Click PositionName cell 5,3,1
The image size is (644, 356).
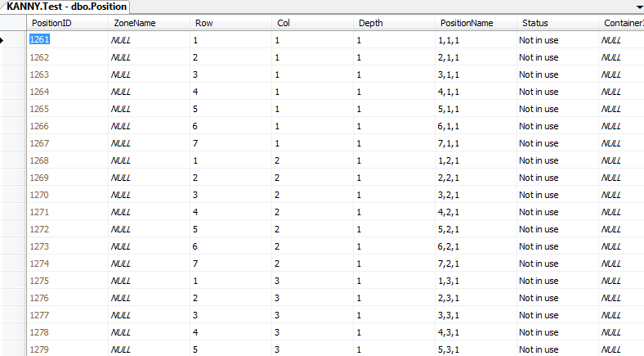(476, 349)
